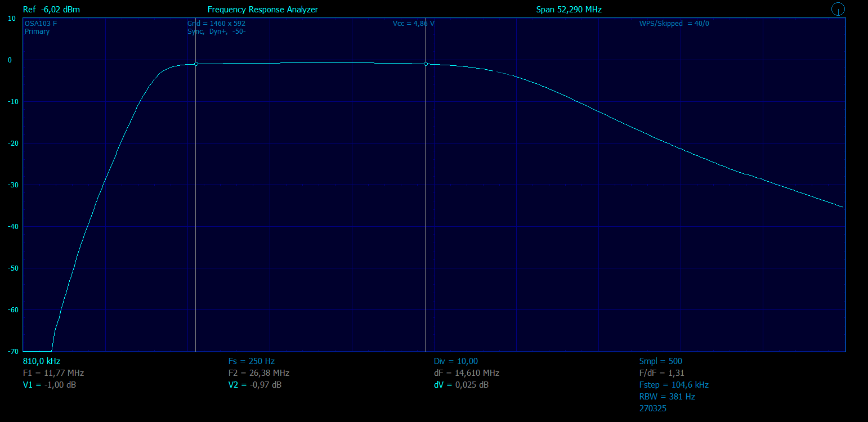The height and width of the screenshot is (422, 868).
Task: Click the Fstep = 104,6 kHz value
Action: (x=674, y=385)
